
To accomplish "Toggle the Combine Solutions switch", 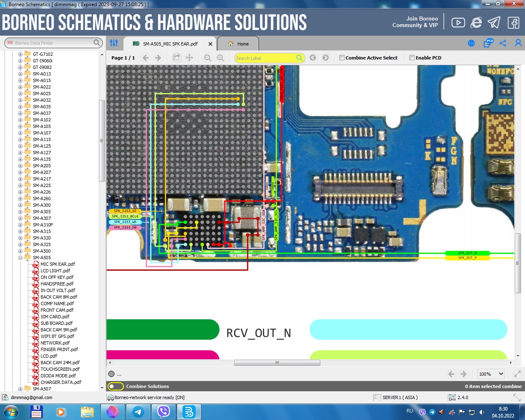I will (x=116, y=386).
